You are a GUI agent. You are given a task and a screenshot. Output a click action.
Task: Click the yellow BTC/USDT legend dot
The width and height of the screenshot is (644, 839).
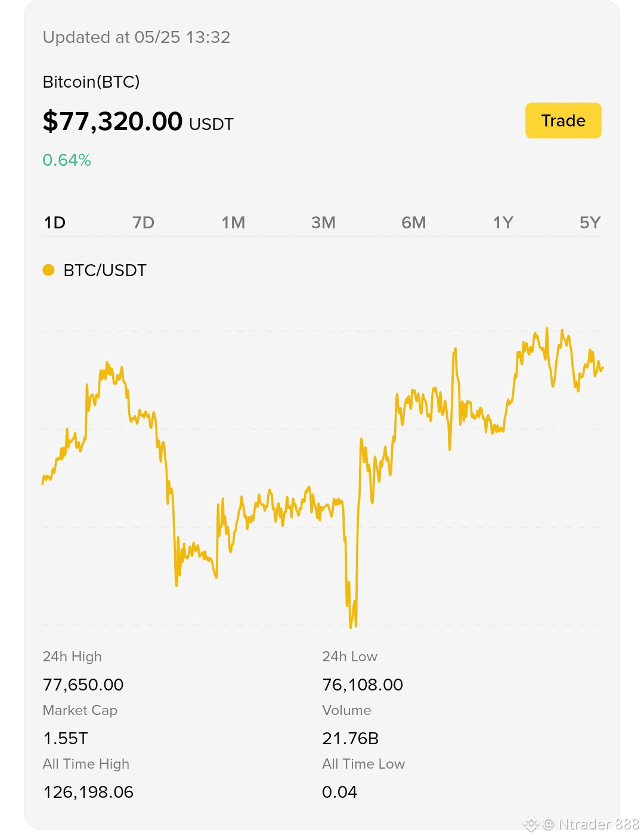[49, 270]
